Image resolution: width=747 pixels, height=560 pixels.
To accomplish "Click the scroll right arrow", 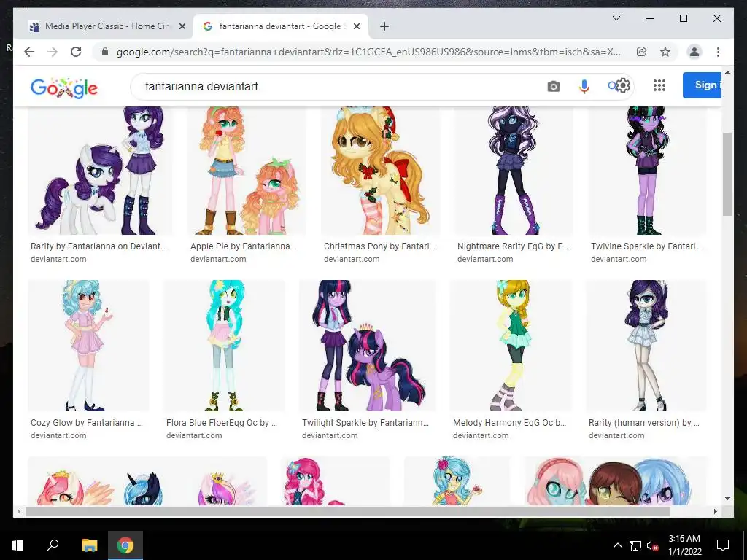I will point(715,511).
